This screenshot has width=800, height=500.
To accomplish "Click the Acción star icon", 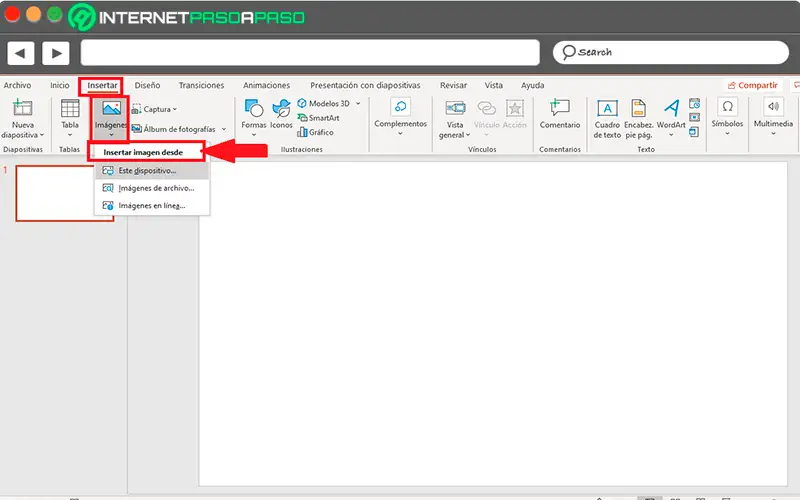I will tap(515, 108).
